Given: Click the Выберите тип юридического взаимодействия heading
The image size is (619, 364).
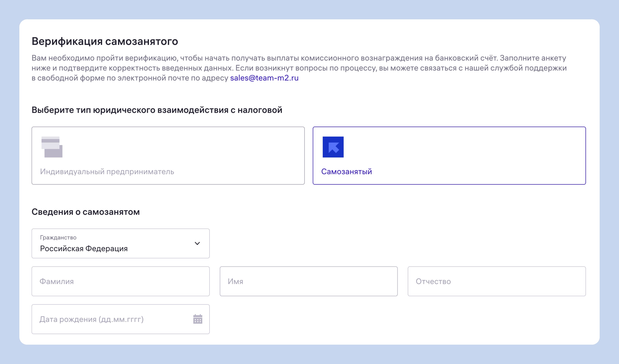Looking at the screenshot, I should [x=157, y=110].
